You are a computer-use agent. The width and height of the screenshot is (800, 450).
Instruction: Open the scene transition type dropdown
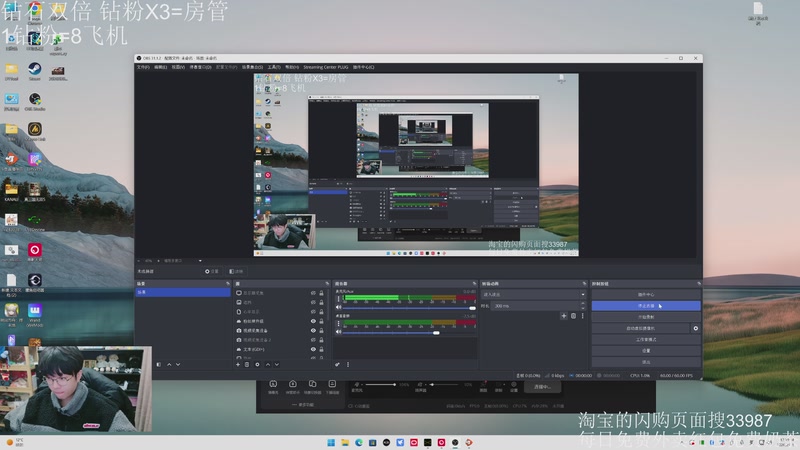pos(533,294)
